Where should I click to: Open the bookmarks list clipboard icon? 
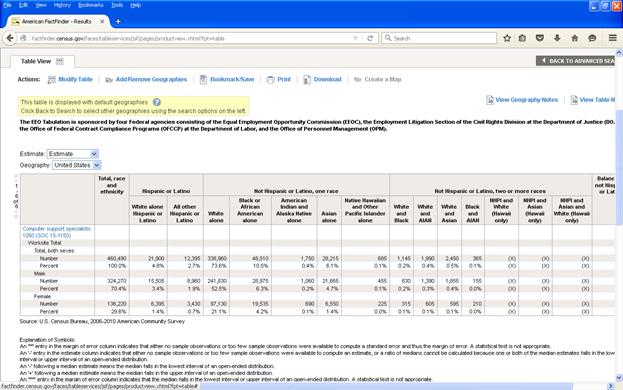pos(522,38)
